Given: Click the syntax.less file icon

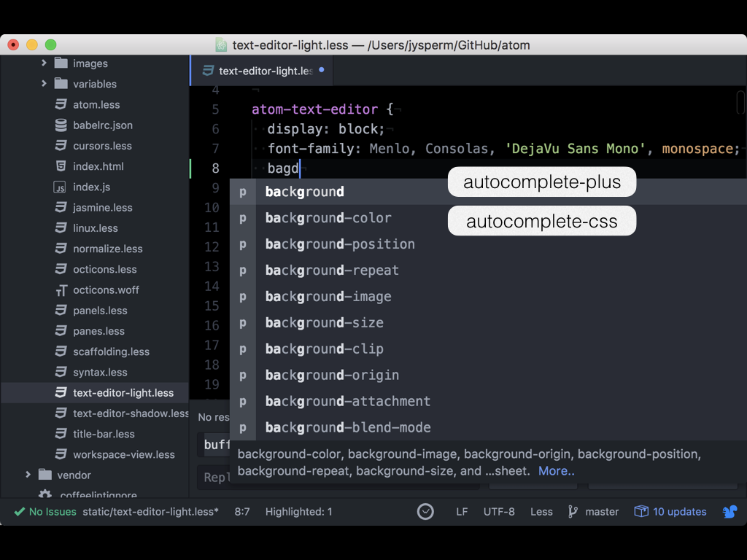Looking at the screenshot, I should pyautogui.click(x=61, y=371).
